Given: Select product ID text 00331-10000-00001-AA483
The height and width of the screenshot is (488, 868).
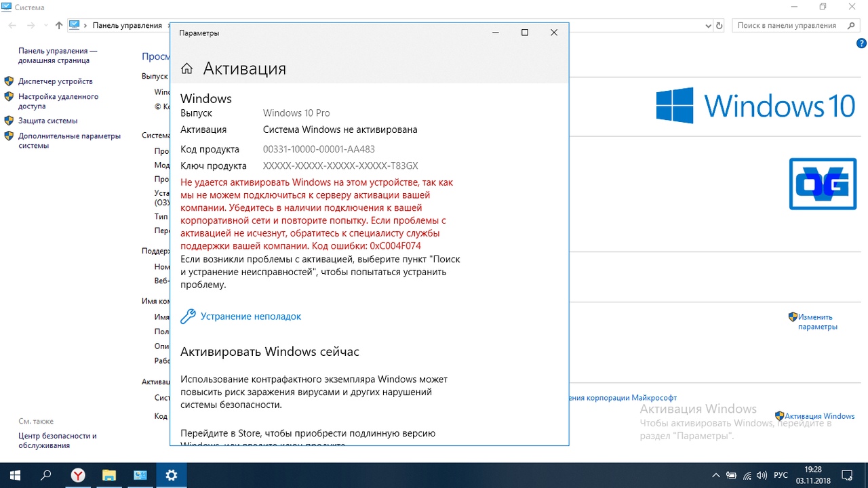Looking at the screenshot, I should [319, 149].
